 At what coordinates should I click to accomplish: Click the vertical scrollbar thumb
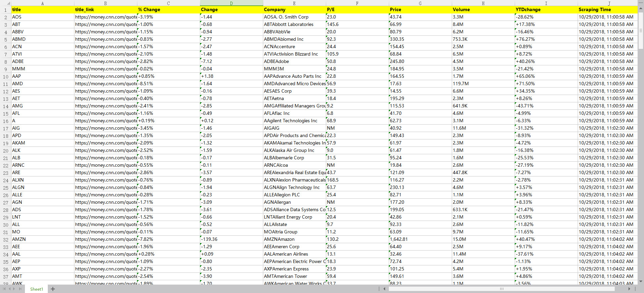[x=641, y=30]
